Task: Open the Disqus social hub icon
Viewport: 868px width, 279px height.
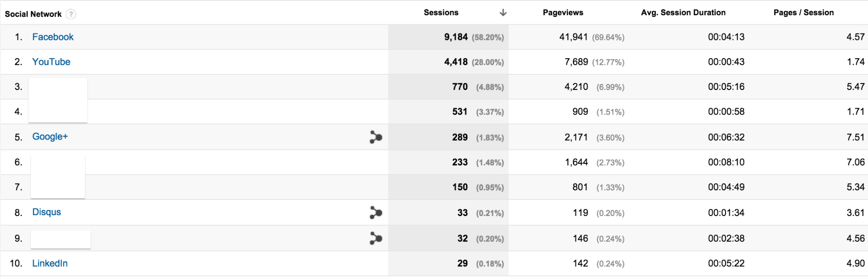Action: click(x=376, y=213)
